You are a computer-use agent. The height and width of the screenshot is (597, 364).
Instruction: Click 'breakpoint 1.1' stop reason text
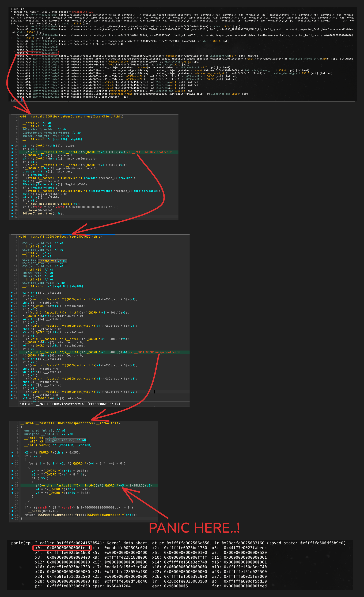click(82, 12)
